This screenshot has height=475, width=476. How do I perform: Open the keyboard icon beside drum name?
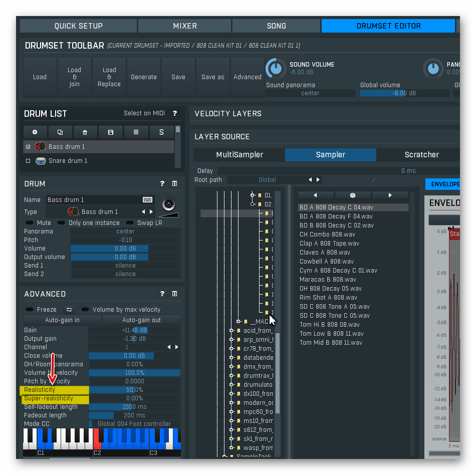147,200
